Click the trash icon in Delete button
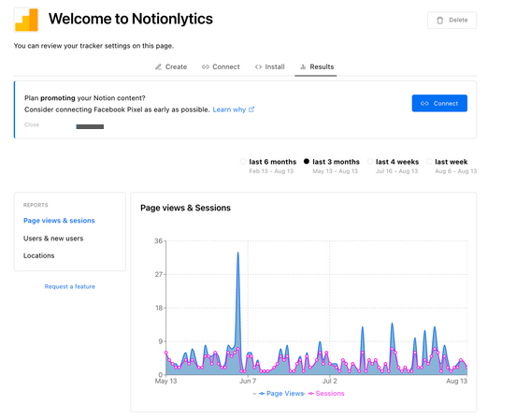Viewport: 531px width, 420px height. pyautogui.click(x=440, y=21)
